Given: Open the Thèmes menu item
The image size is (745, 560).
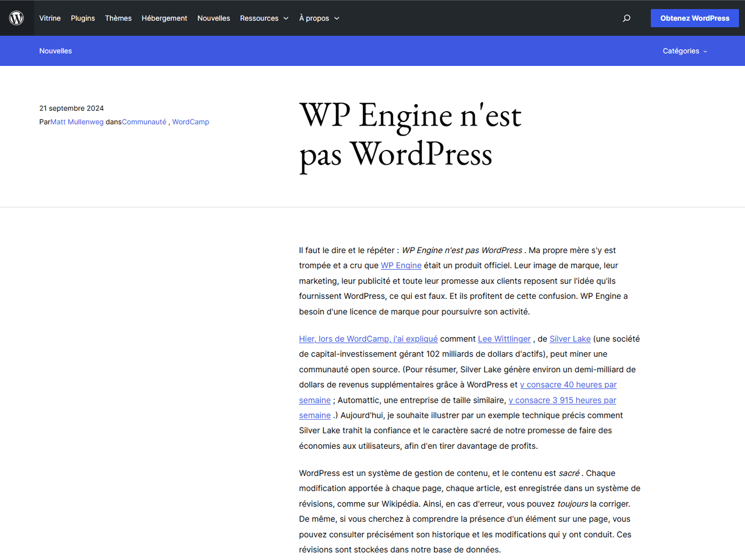Looking at the screenshot, I should [118, 18].
